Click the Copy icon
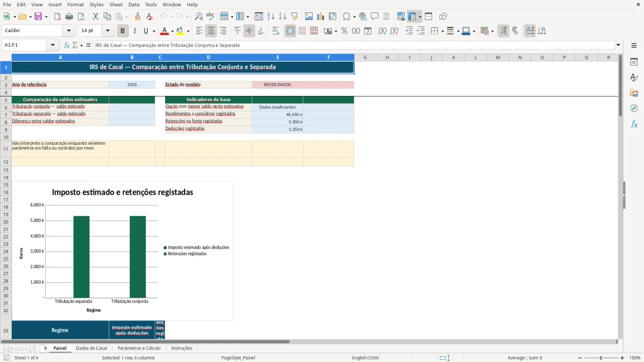This screenshot has width=644, height=362. [x=107, y=17]
